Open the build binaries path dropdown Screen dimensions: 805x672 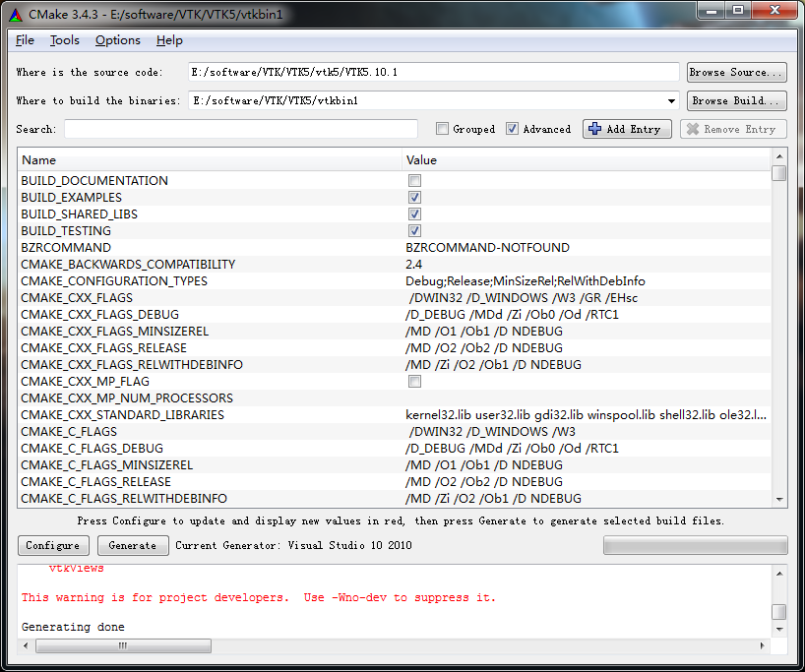[x=671, y=101]
